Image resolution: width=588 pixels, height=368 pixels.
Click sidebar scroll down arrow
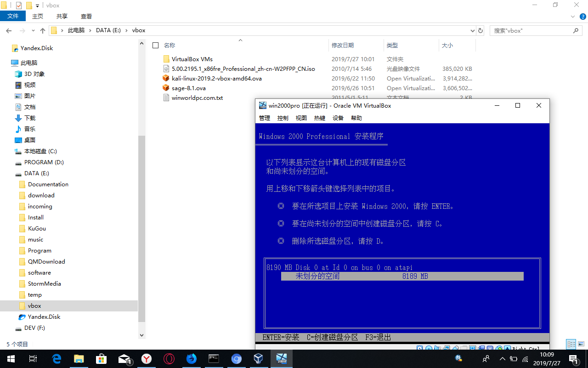click(141, 336)
